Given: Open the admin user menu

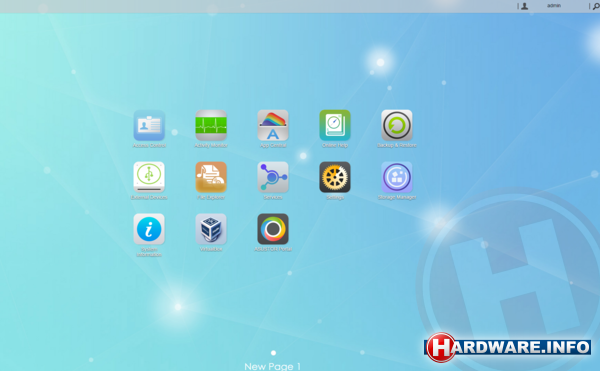Looking at the screenshot, I should point(554,6).
